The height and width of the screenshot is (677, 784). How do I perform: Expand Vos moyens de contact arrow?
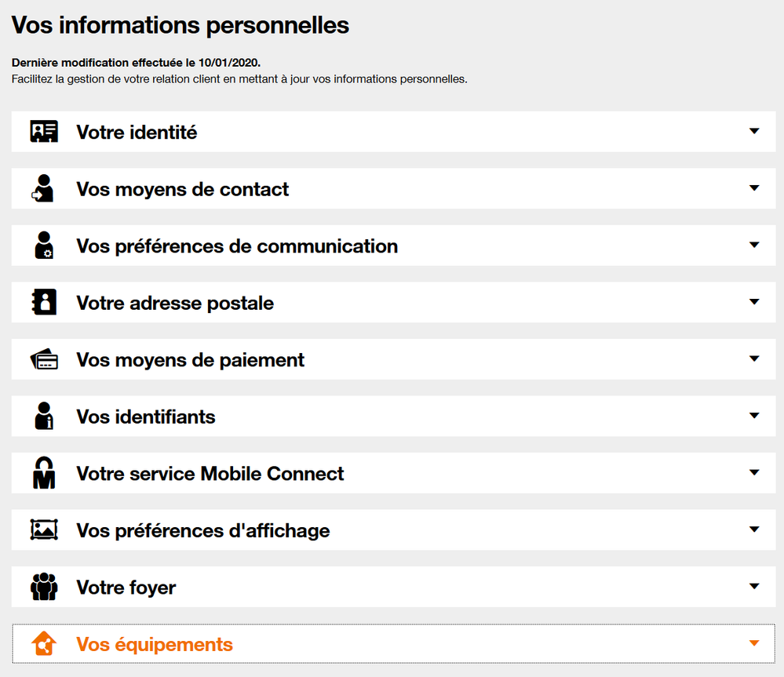coord(754,188)
